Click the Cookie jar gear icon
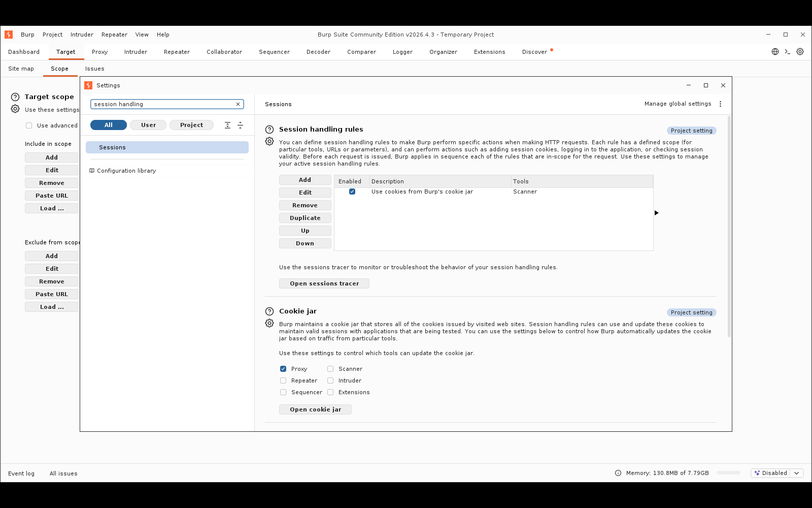 click(x=269, y=324)
